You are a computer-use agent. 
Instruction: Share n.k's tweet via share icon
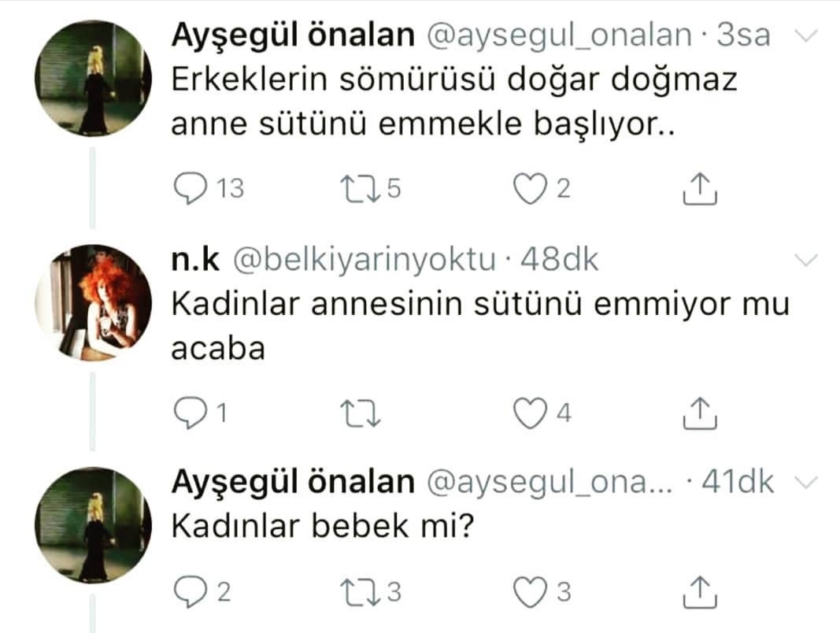[x=700, y=413]
